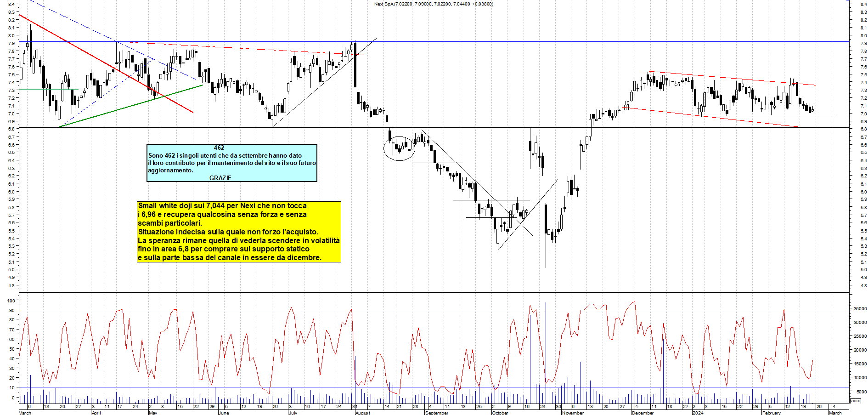Screen dimensions: 868x415
Task: Click the GRAZIE text in cyan box
Action: coord(220,178)
